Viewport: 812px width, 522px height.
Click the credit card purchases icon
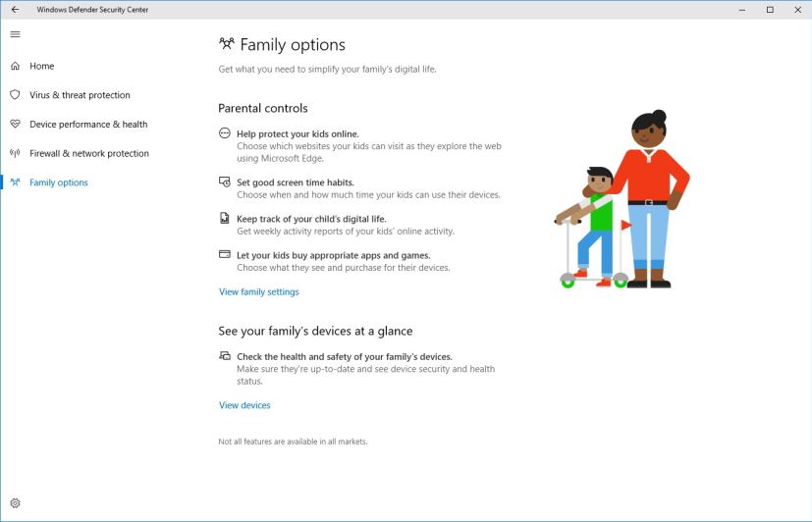click(x=224, y=254)
